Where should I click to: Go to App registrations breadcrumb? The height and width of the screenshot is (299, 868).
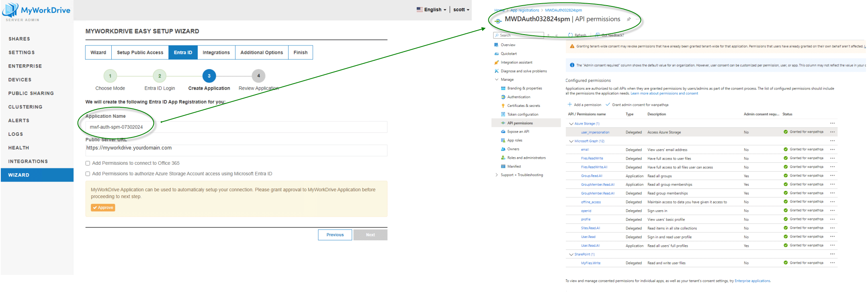click(525, 10)
